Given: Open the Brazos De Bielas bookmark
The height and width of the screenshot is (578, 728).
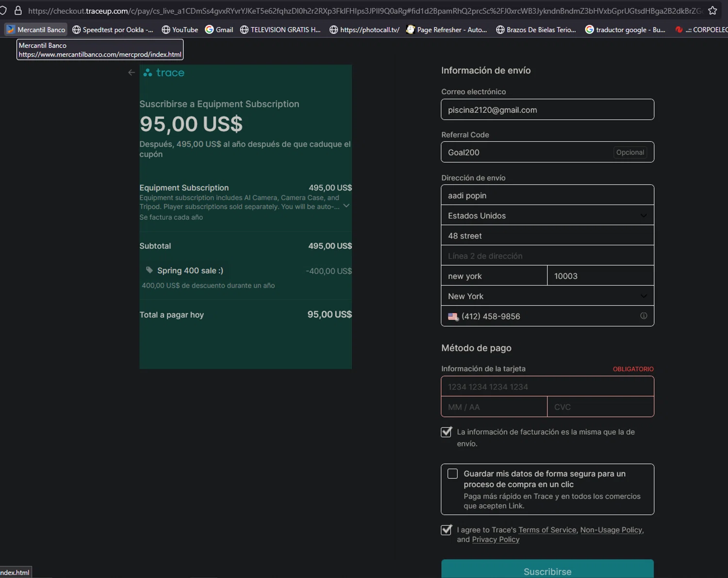Looking at the screenshot, I should [536, 30].
